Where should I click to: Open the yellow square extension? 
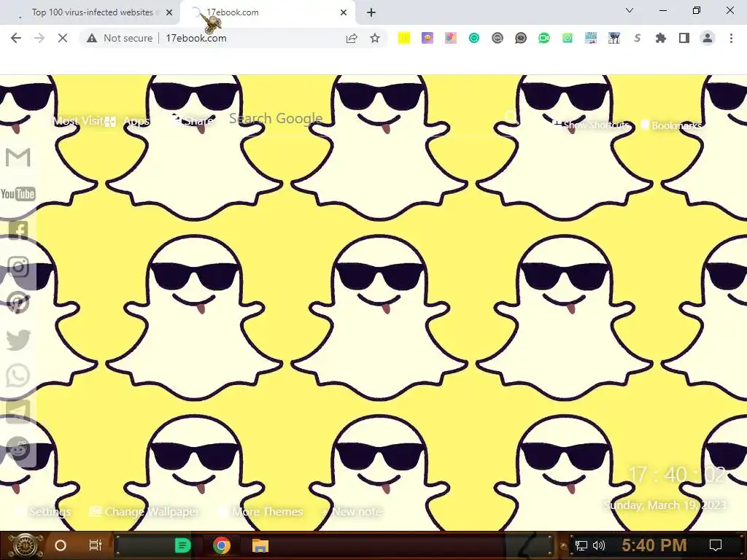tap(404, 38)
